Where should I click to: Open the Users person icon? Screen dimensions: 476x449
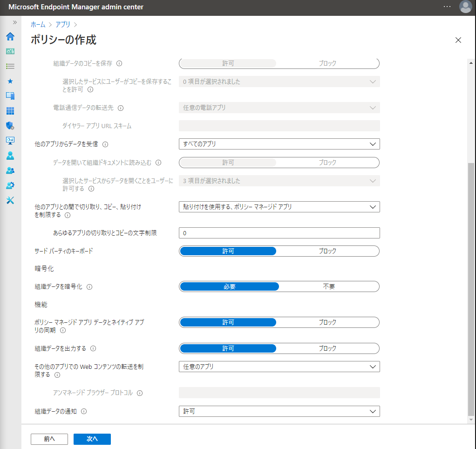10,156
